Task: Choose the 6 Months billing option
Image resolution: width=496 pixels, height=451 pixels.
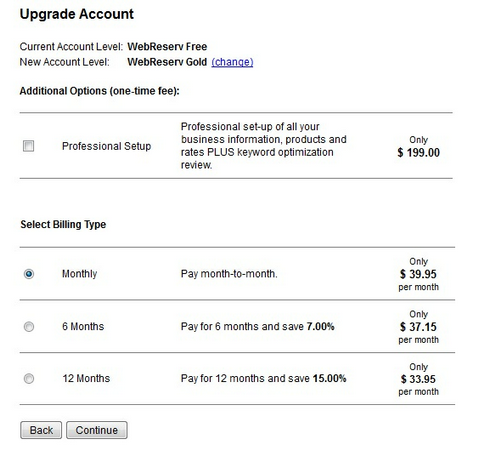Action: [x=29, y=327]
